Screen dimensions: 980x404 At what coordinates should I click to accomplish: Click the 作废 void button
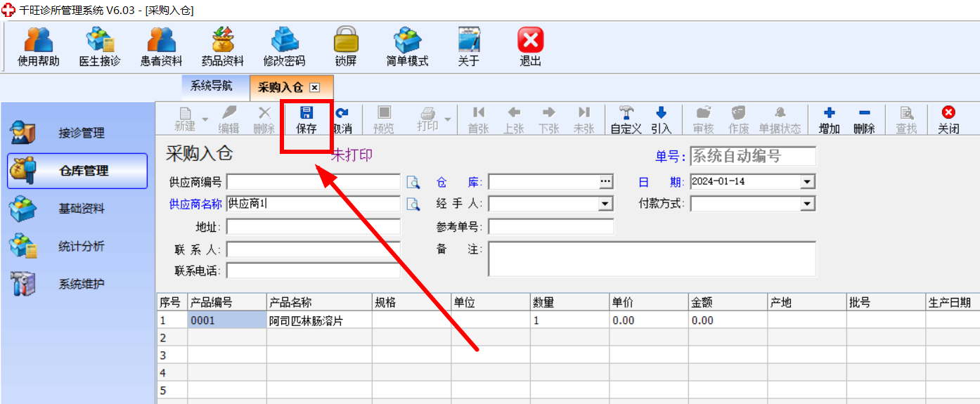tap(739, 119)
